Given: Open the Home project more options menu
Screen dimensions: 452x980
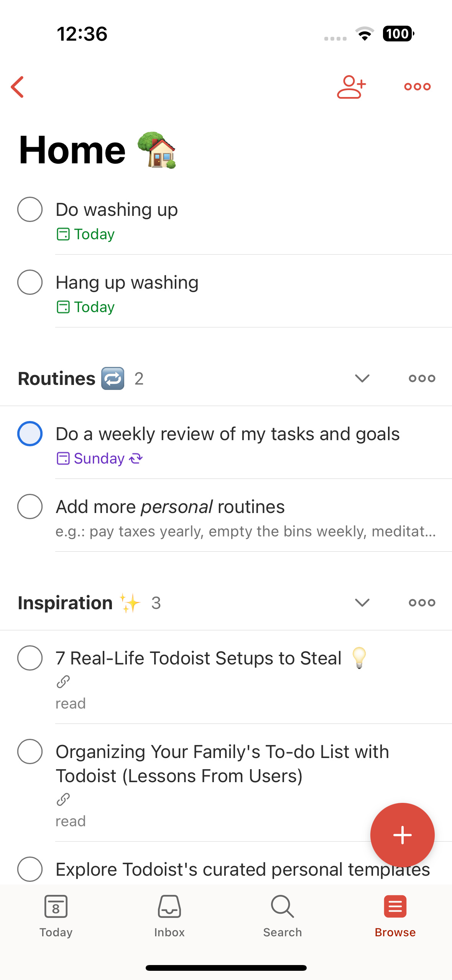Looking at the screenshot, I should pos(417,87).
